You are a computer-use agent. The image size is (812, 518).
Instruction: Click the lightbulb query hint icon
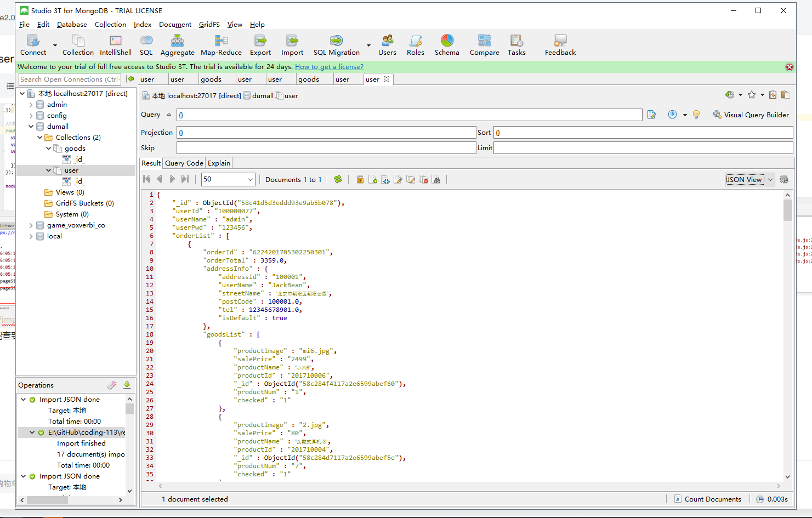click(x=696, y=115)
